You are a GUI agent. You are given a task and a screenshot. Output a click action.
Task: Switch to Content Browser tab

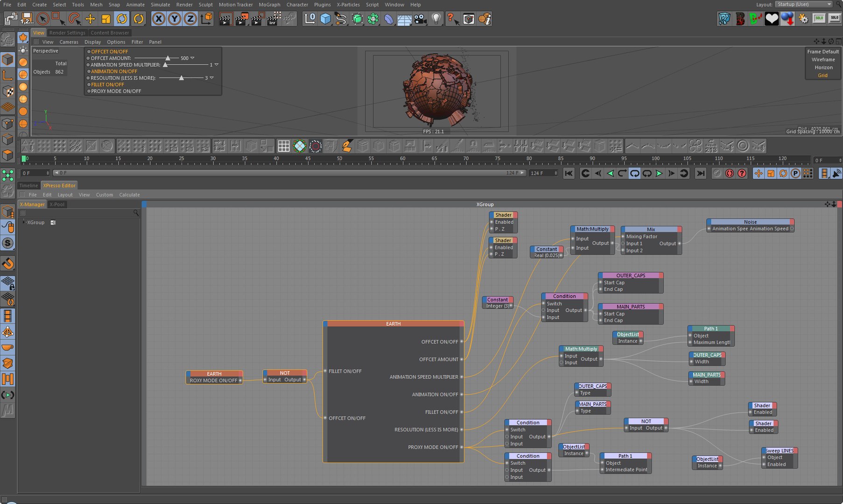(x=110, y=33)
